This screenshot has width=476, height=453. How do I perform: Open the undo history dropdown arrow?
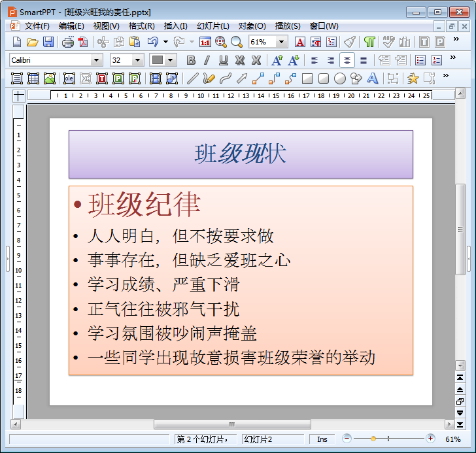166,42
